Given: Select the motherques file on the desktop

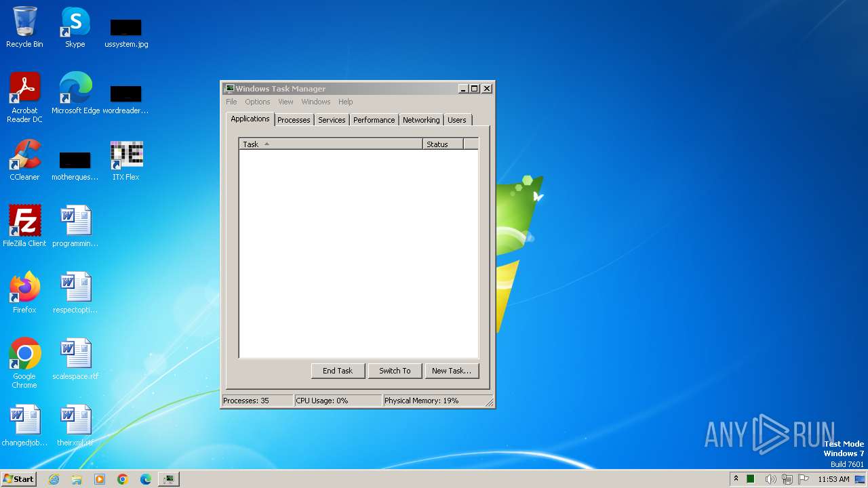Looking at the screenshot, I should click(75, 165).
